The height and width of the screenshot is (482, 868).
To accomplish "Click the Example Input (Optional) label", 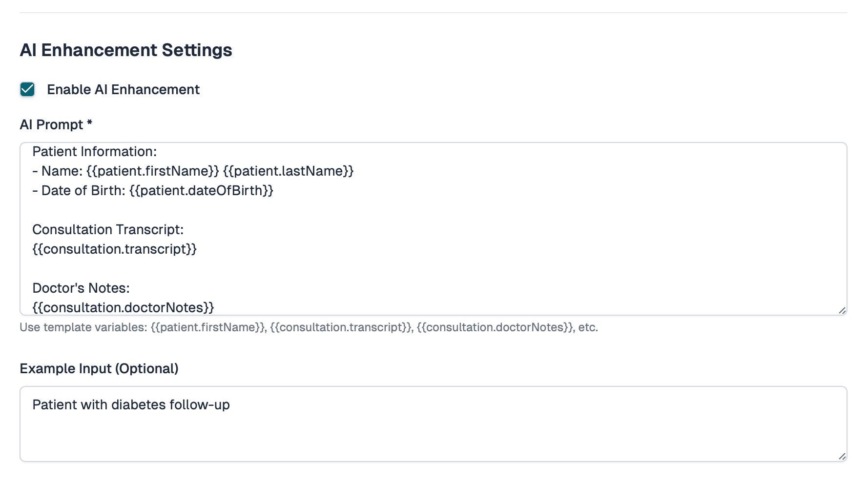I will [x=99, y=369].
